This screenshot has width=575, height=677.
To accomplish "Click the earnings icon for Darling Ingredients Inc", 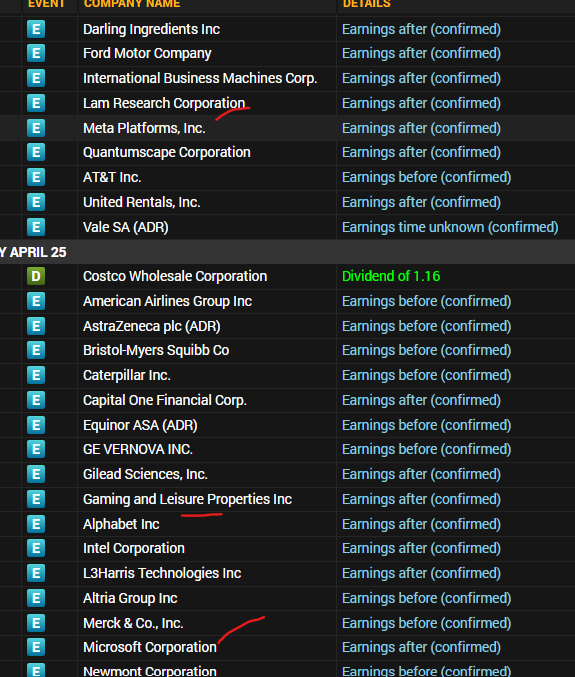I will (x=36, y=29).
